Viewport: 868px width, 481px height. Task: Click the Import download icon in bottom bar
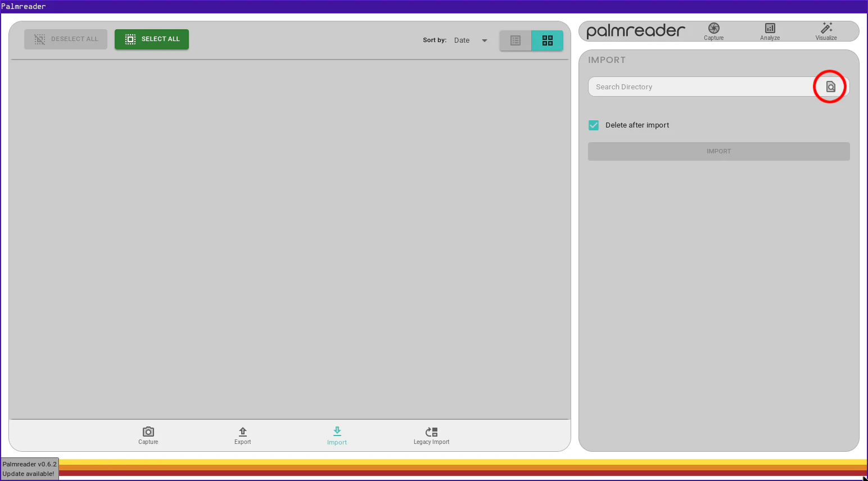[337, 432]
